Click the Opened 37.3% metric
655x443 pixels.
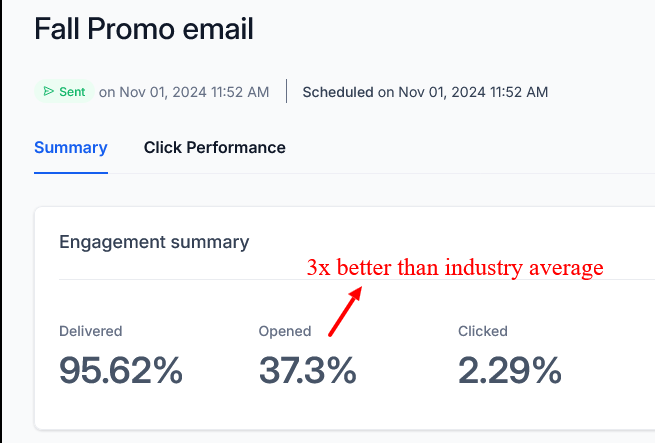(x=307, y=354)
